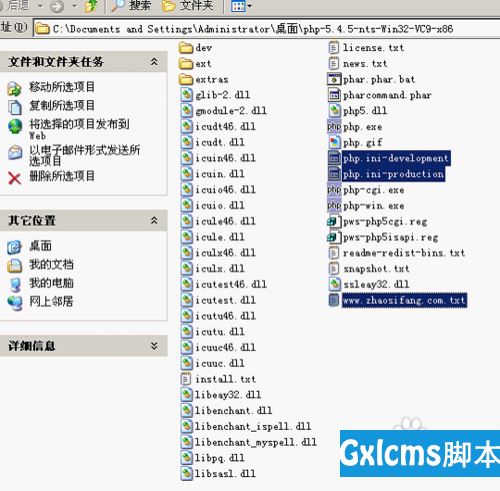Screen dimensions: 500x491
Task: Open My Computer in Other Places
Action: pyautogui.click(x=51, y=283)
